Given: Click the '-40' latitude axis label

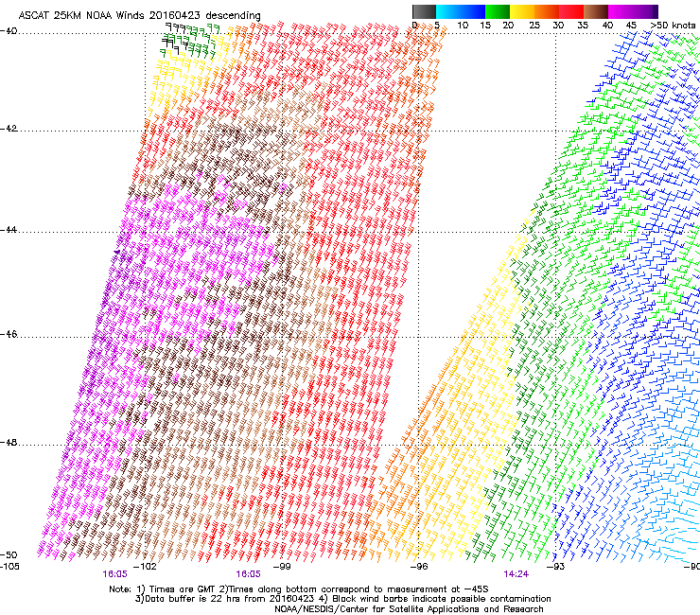Looking at the screenshot, I should [9, 31].
